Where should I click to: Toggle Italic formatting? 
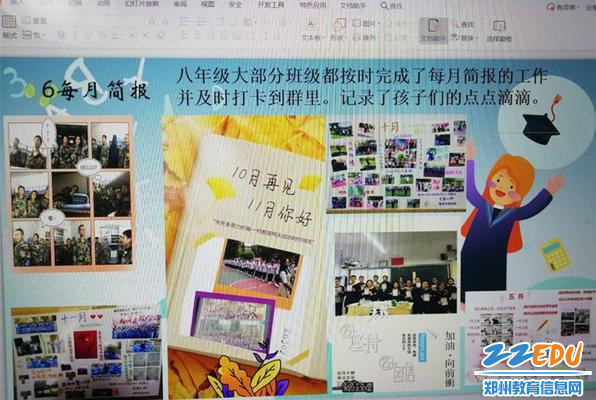coord(75,35)
